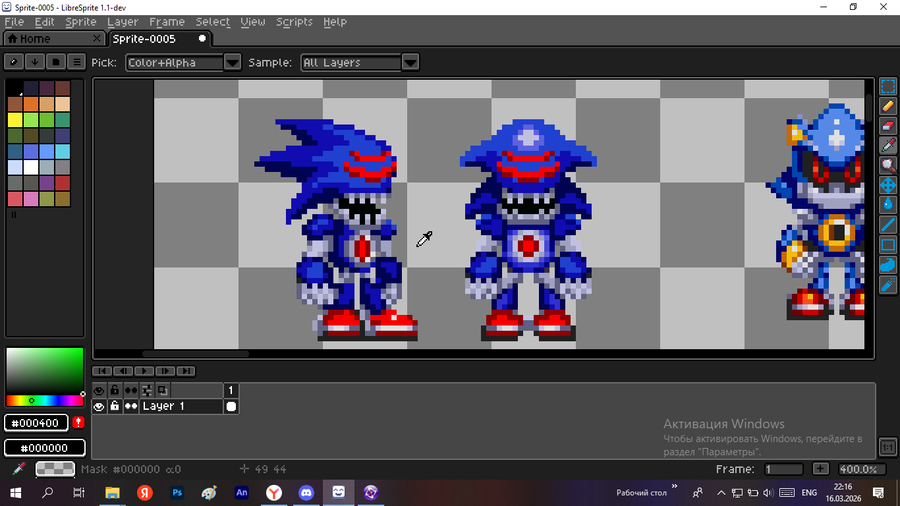Go to the first frame
This screenshot has height=506, width=900.
102,371
